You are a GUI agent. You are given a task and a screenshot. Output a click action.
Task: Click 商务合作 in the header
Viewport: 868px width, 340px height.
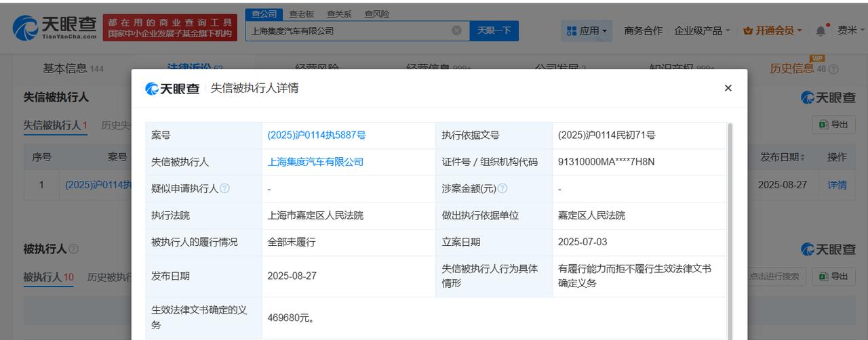tap(643, 30)
